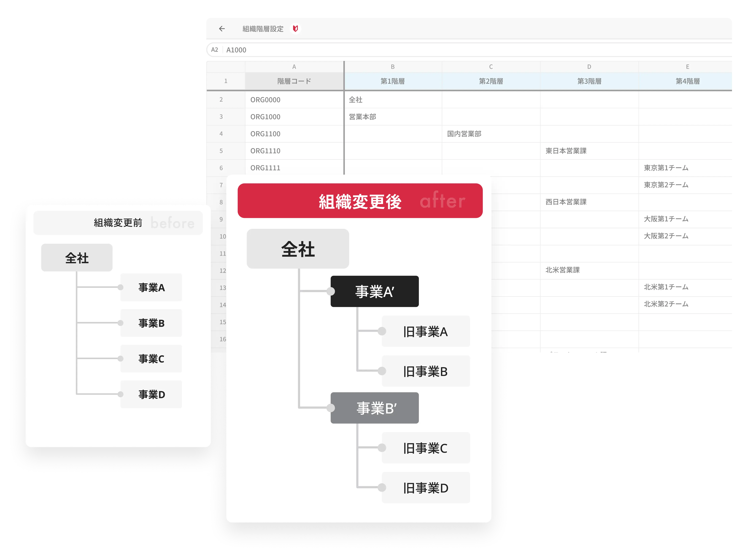The image size is (756, 552).
Task: Select the 第4階層 header cell
Action: pos(687,81)
